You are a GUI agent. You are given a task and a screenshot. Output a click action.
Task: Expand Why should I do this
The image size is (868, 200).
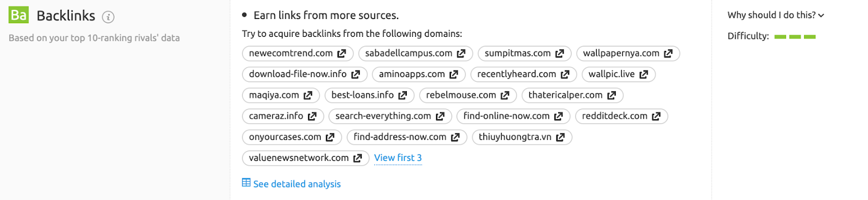(x=776, y=15)
